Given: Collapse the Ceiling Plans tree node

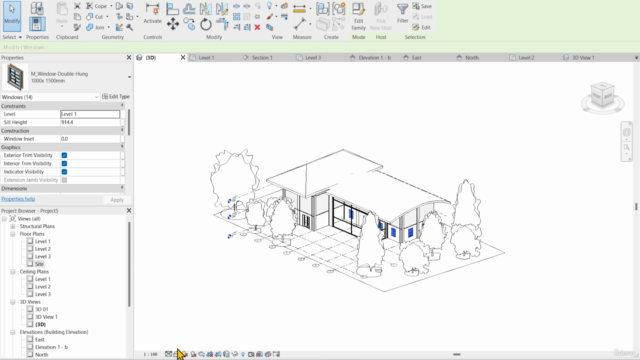Looking at the screenshot, I should [x=13, y=271].
